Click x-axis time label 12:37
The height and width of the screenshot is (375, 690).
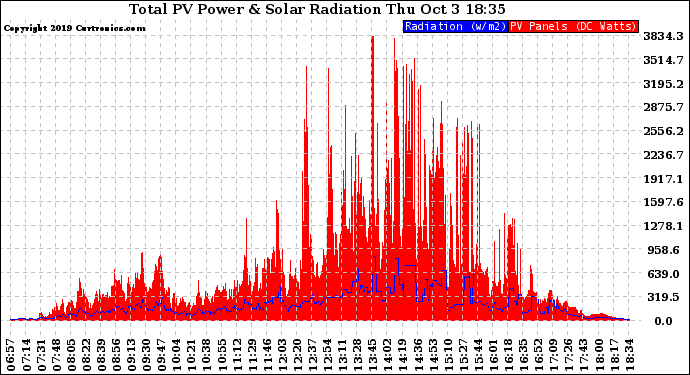click(x=312, y=354)
